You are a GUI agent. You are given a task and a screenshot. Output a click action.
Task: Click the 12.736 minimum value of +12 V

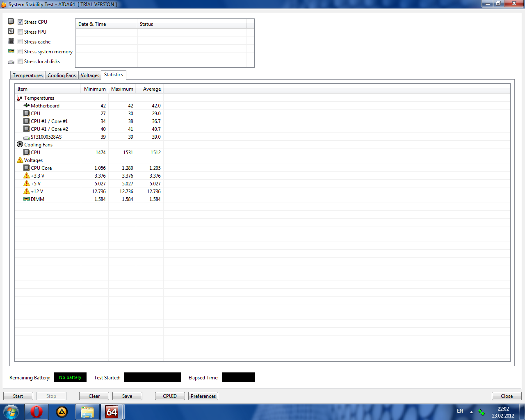(x=99, y=192)
